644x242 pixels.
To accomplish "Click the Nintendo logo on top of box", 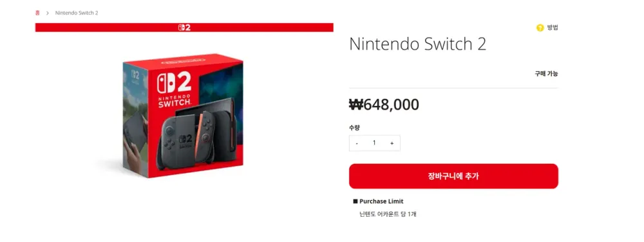I will point(183,62).
